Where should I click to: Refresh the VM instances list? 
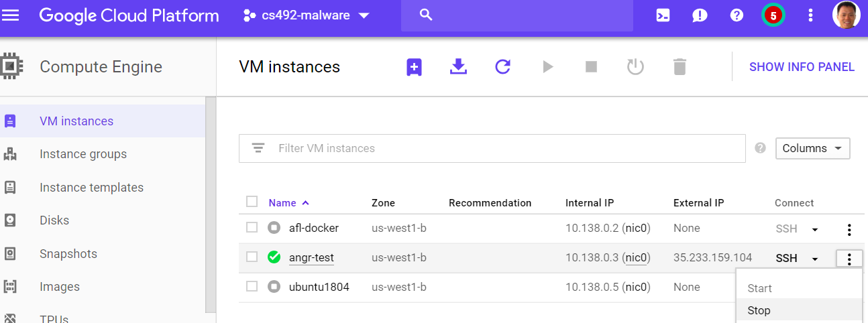click(x=503, y=66)
